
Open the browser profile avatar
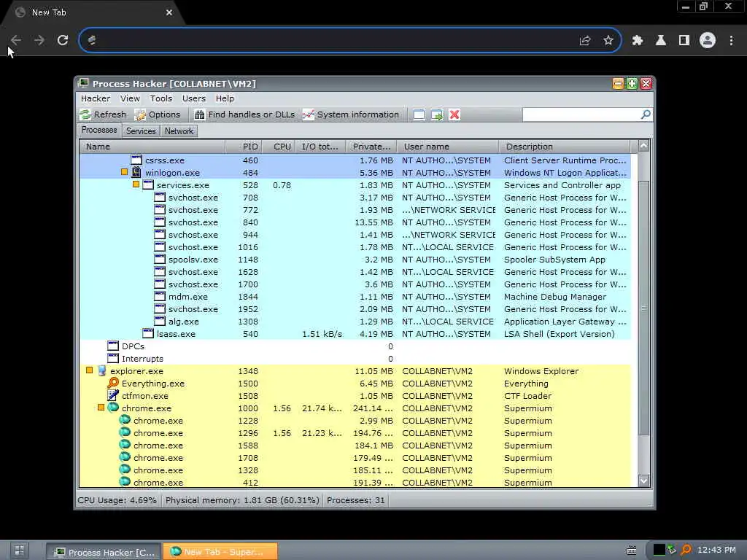(708, 40)
